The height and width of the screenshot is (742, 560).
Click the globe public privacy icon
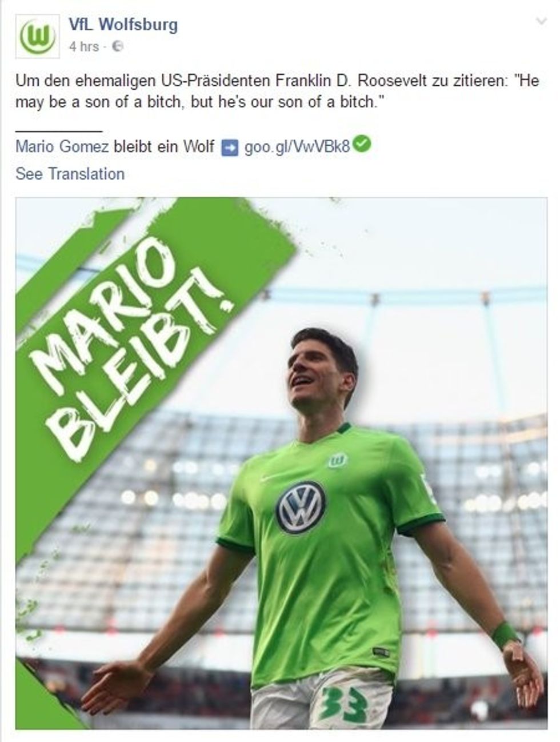118,46
